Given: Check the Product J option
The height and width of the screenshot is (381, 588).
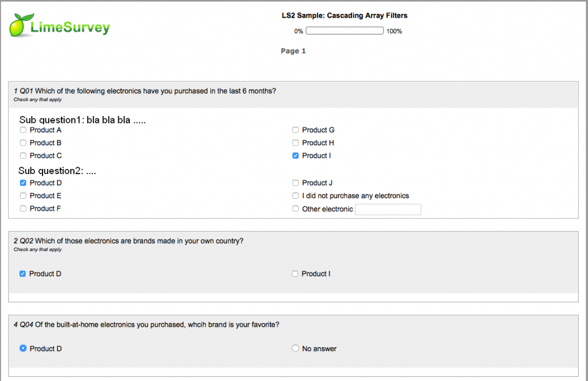Looking at the screenshot, I should point(295,183).
